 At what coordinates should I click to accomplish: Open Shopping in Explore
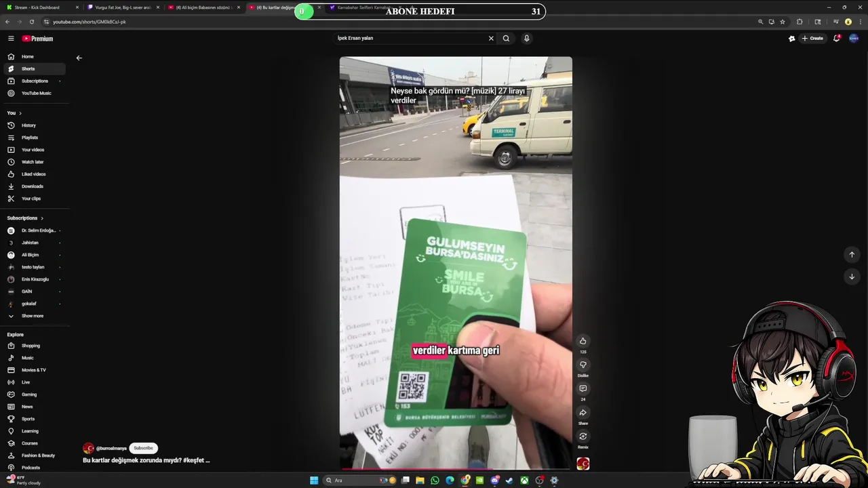click(34, 346)
